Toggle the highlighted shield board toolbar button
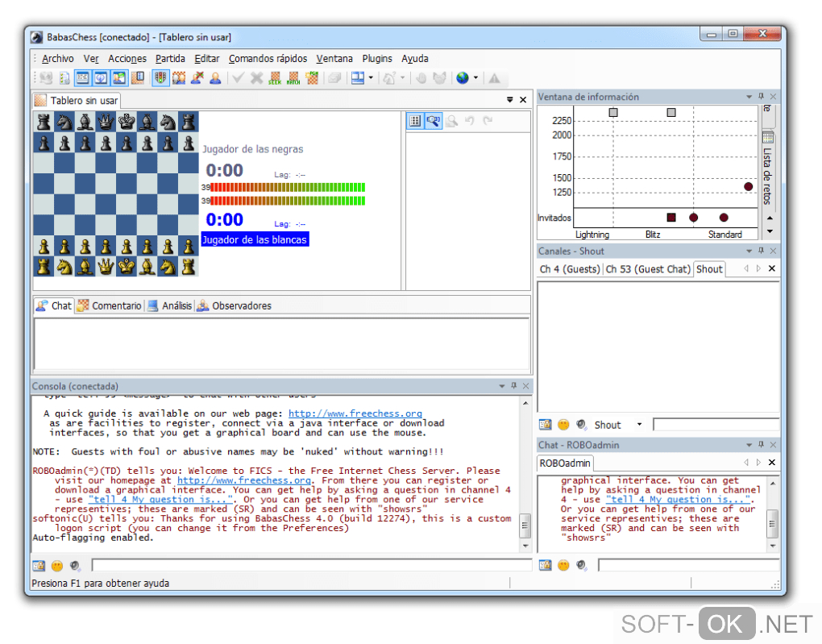 160,78
